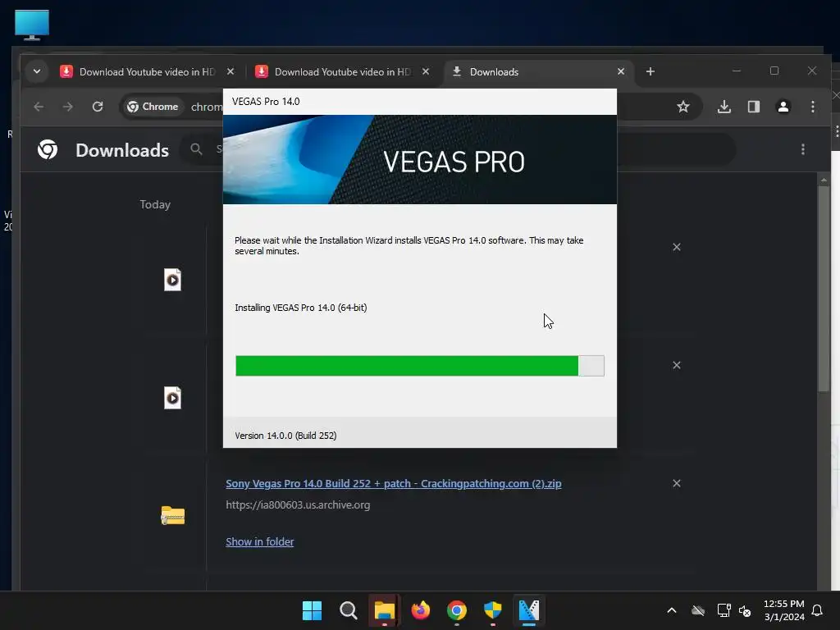
Task: Open a new Chrome tab with plus button
Action: 651,71
